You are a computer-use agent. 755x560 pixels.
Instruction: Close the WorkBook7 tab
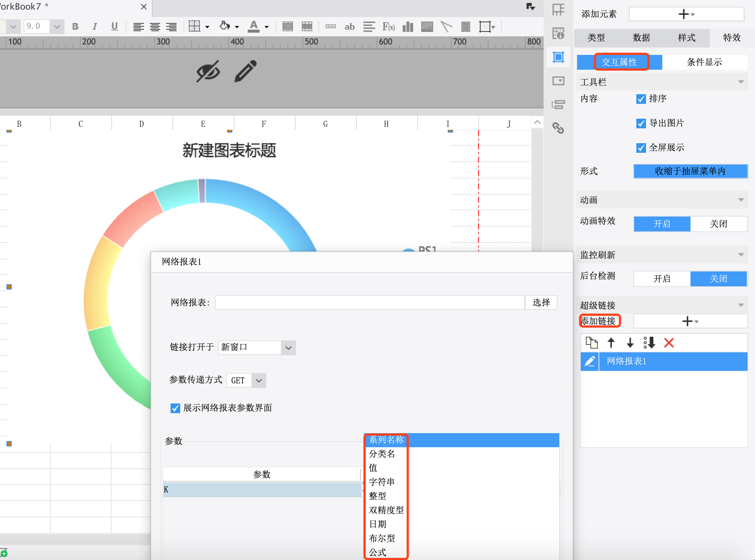(144, 7)
